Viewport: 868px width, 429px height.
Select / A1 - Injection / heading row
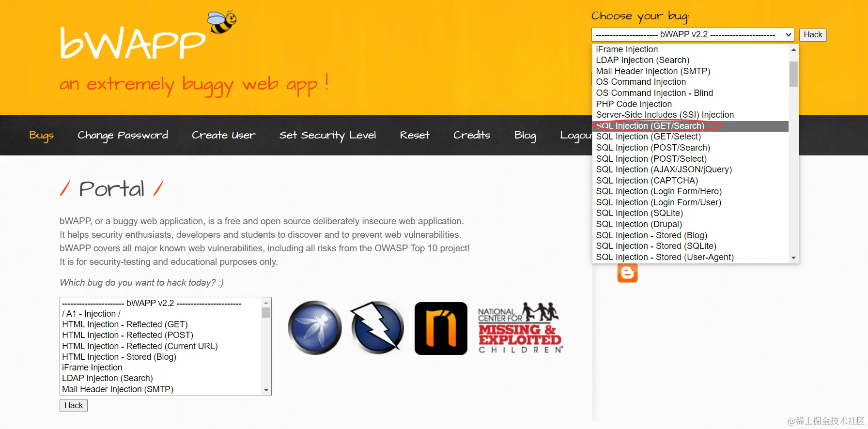161,314
